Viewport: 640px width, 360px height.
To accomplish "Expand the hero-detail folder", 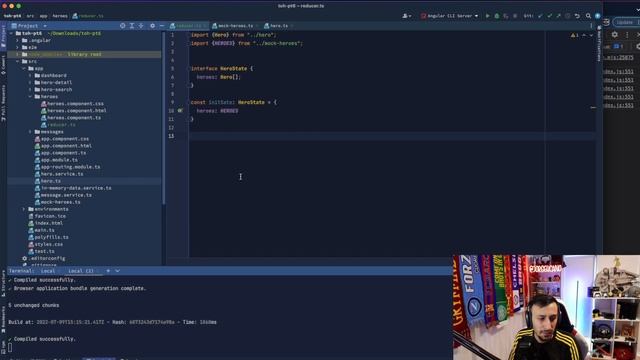I will pos(30,82).
